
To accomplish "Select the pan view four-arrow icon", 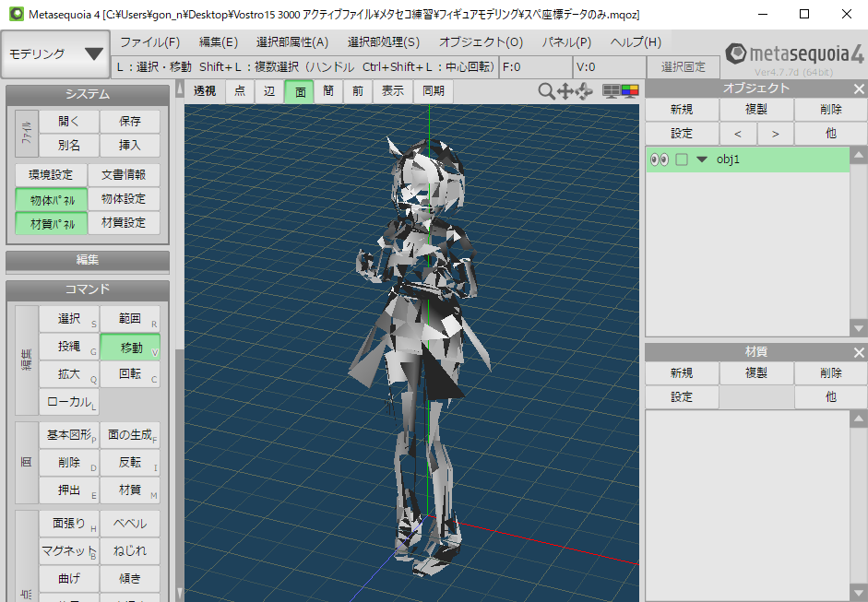I will click(565, 90).
